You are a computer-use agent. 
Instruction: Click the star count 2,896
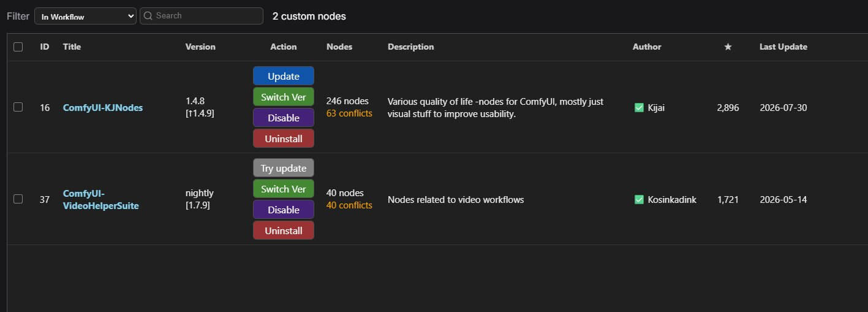[728, 108]
